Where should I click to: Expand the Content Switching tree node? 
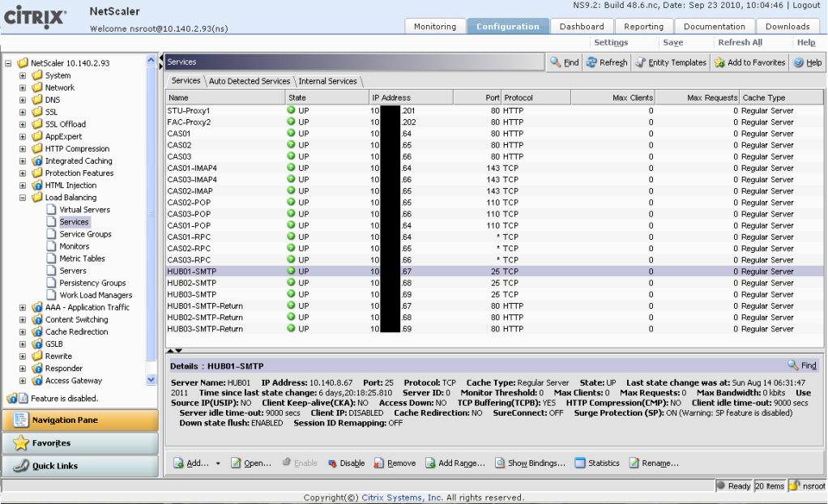pos(22,319)
